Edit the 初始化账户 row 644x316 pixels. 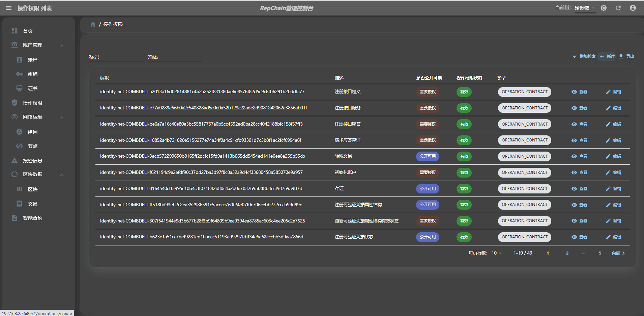(x=614, y=173)
